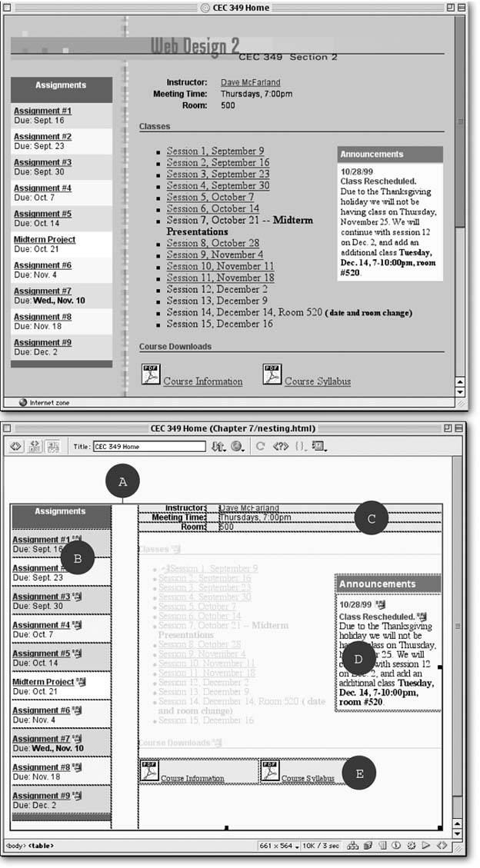
Task: Open Session 1, September 9 link in browser
Action: 215,151
